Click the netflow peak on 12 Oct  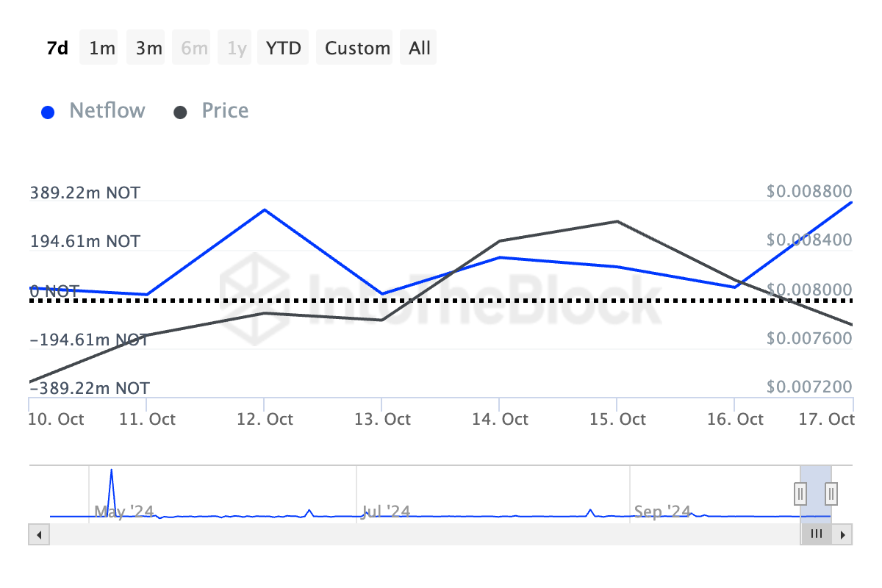pyautogui.click(x=264, y=210)
